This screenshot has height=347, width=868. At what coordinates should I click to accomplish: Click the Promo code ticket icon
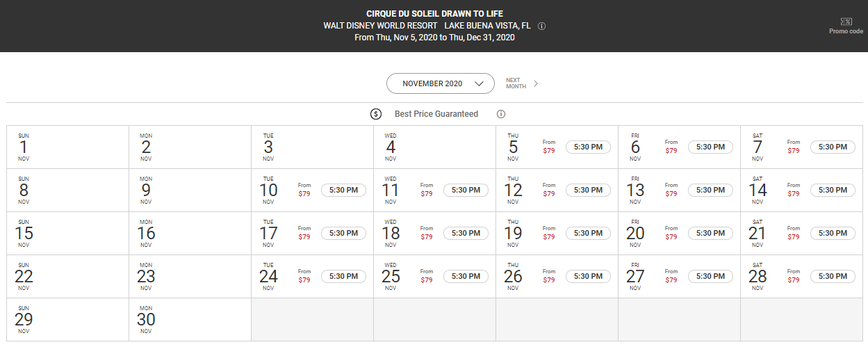[x=846, y=22]
